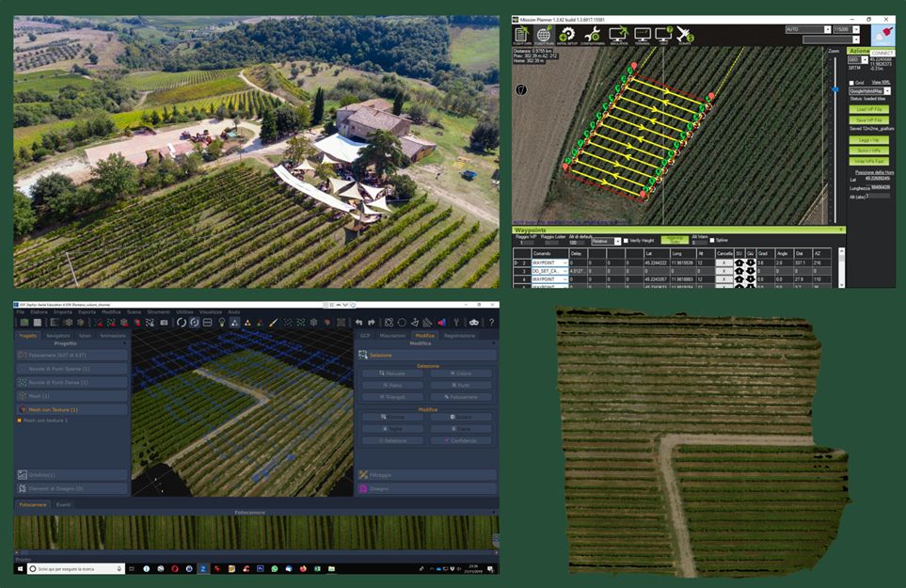This screenshot has height=588, width=906.
Task: Open Config/Tuning wrench icon
Action: pyautogui.click(x=593, y=36)
